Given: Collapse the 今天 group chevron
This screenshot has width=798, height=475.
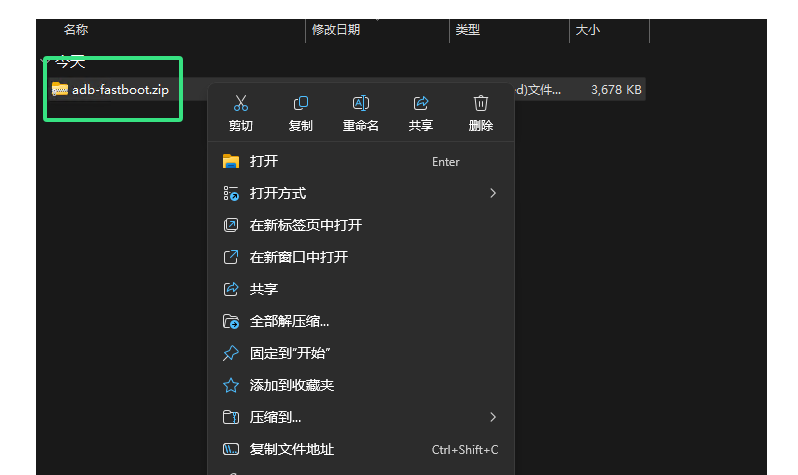Looking at the screenshot, I should tap(43, 62).
